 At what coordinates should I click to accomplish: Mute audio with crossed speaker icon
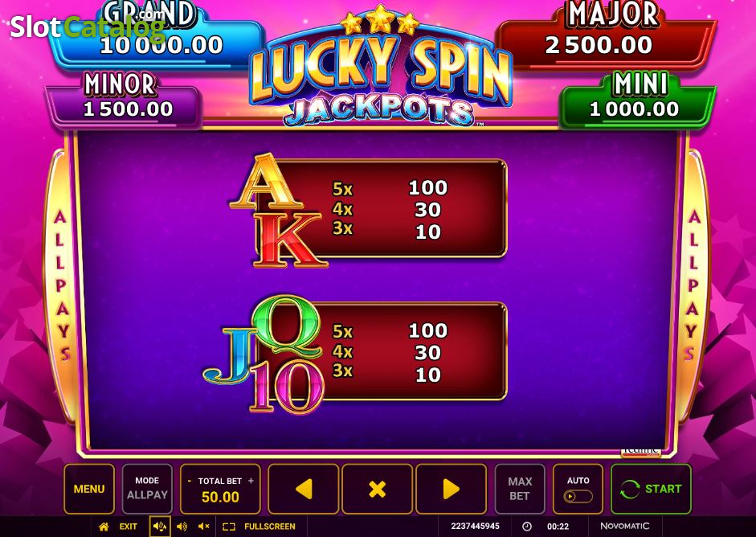click(204, 527)
